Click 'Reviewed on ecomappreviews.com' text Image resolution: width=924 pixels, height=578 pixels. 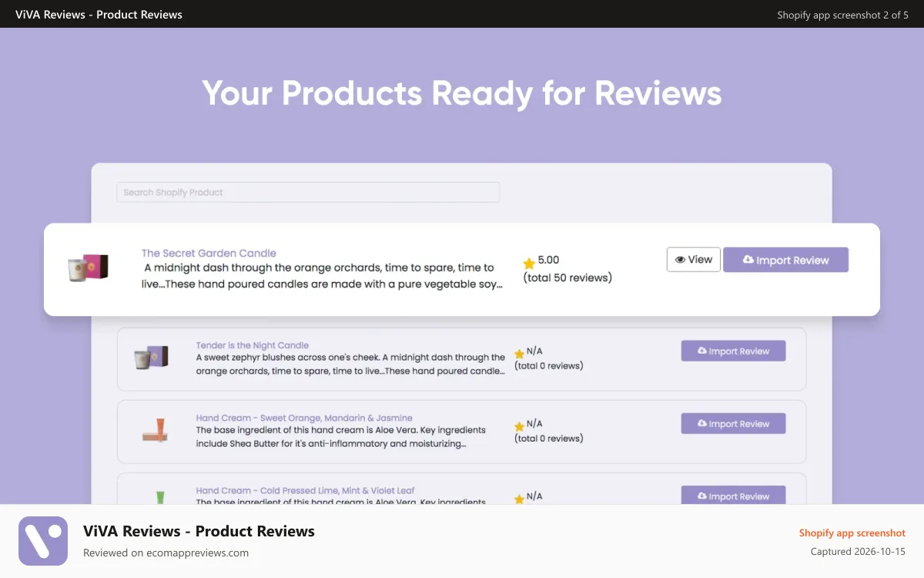pos(166,553)
